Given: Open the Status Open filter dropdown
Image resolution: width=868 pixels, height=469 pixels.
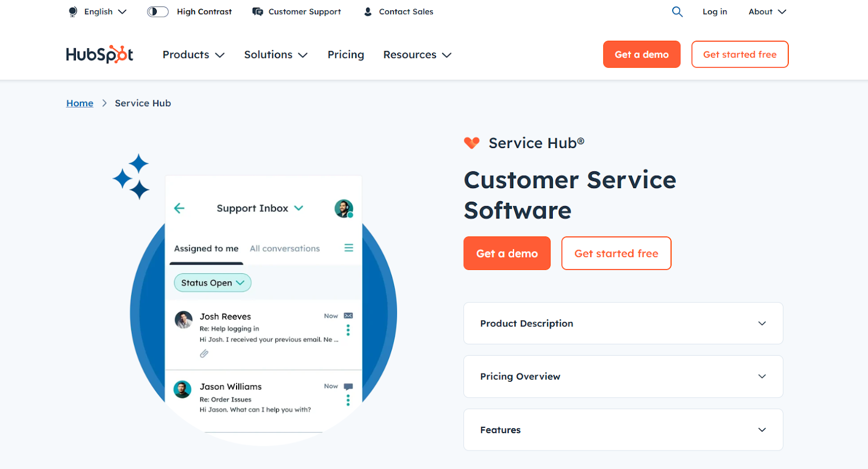Looking at the screenshot, I should pyautogui.click(x=213, y=282).
